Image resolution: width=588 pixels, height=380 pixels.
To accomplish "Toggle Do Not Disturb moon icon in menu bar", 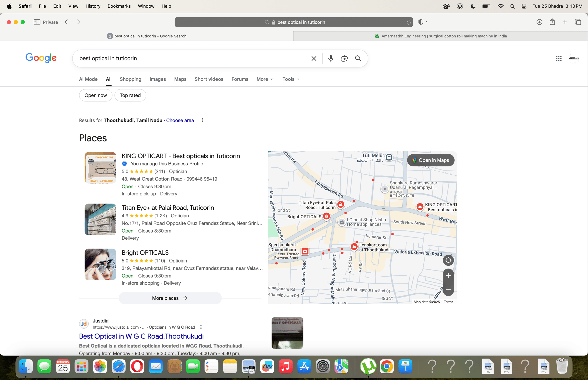I will click(x=473, y=6).
